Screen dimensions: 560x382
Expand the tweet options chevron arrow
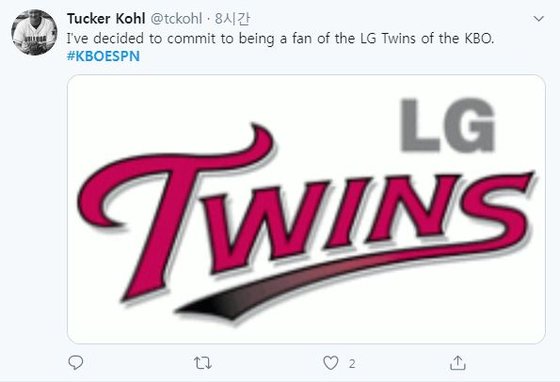(x=538, y=19)
